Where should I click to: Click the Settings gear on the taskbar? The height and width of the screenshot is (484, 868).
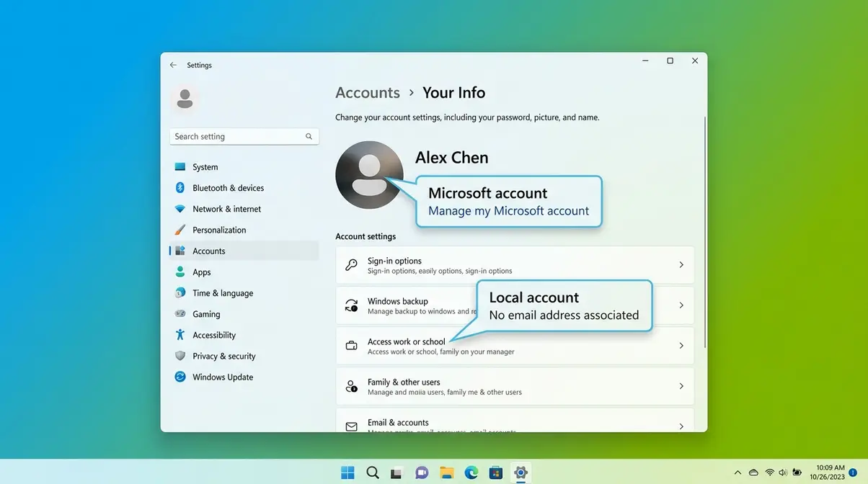tap(520, 472)
